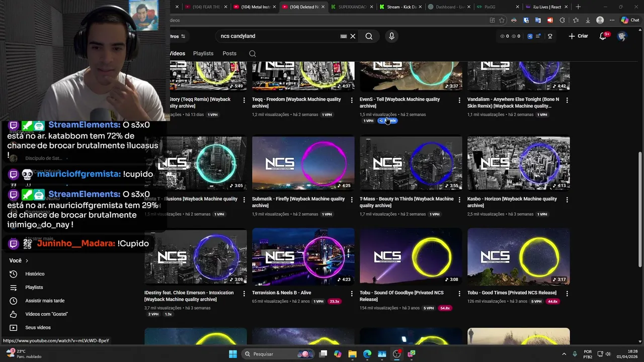
Task: Open the browser extensions puzzle icon
Action: coord(562,20)
